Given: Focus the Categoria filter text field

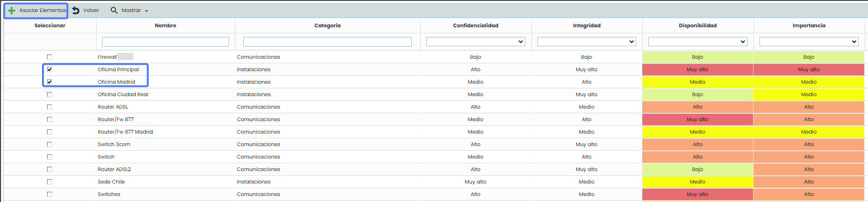Looking at the screenshot, I should pos(327,42).
